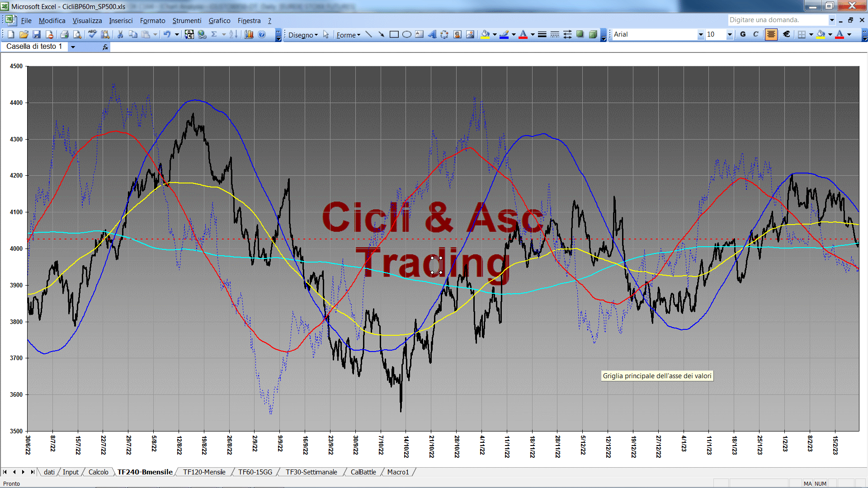Screen dimensions: 868x488
Task: Open the borders dropdown arrow
Action: (811, 34)
